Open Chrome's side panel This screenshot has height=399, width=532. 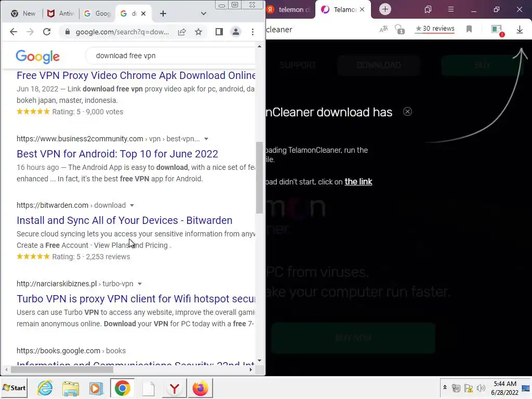click(219, 32)
